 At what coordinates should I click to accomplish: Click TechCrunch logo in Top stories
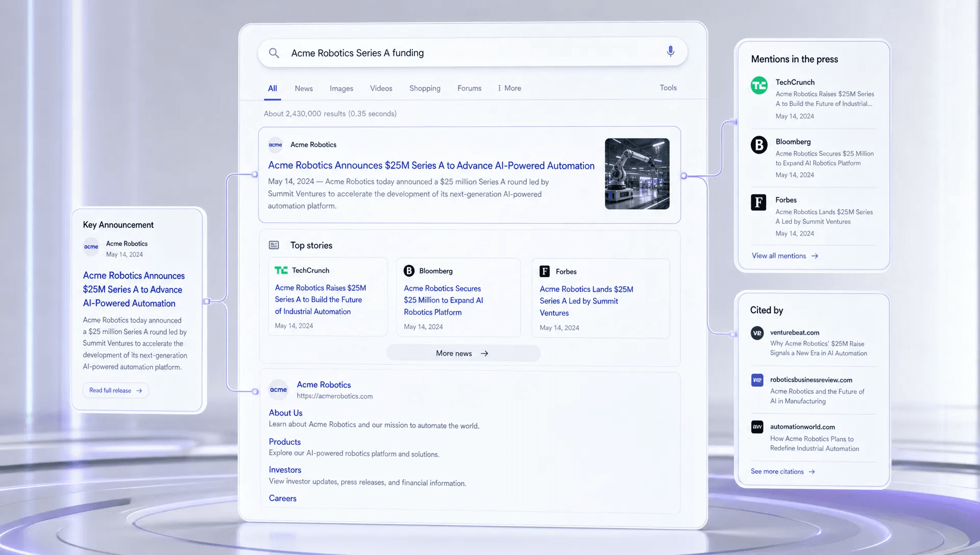tap(281, 270)
